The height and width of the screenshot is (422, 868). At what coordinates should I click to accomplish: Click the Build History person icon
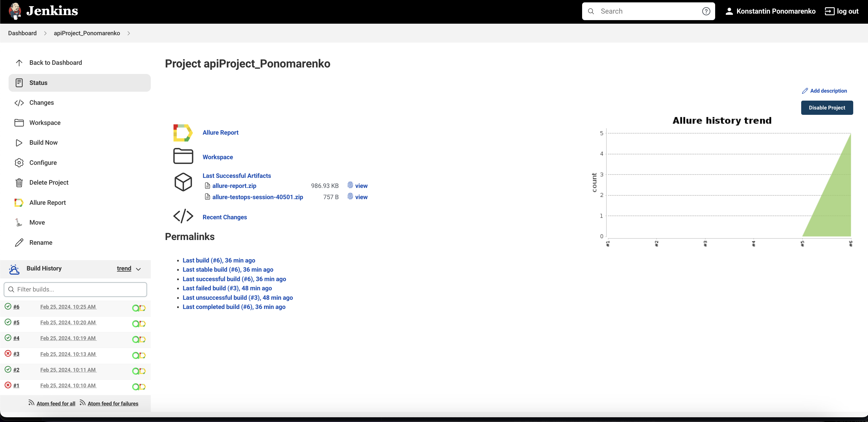[x=14, y=269]
